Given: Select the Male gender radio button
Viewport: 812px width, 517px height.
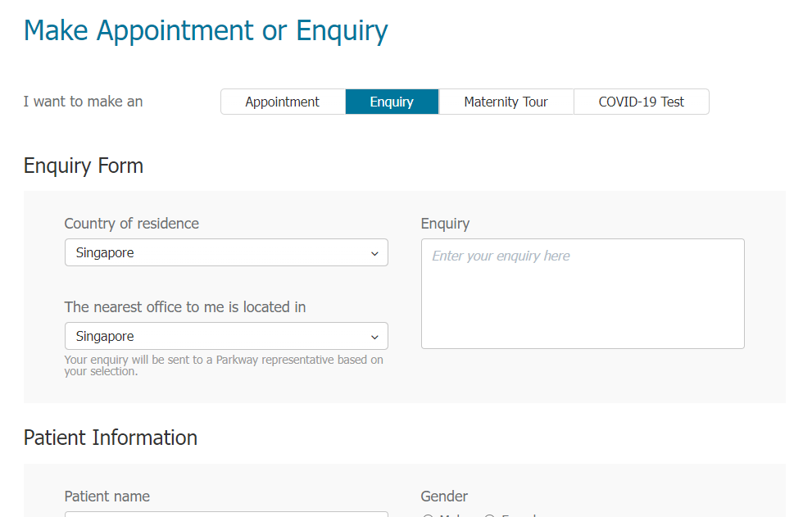Looking at the screenshot, I should tap(427, 515).
